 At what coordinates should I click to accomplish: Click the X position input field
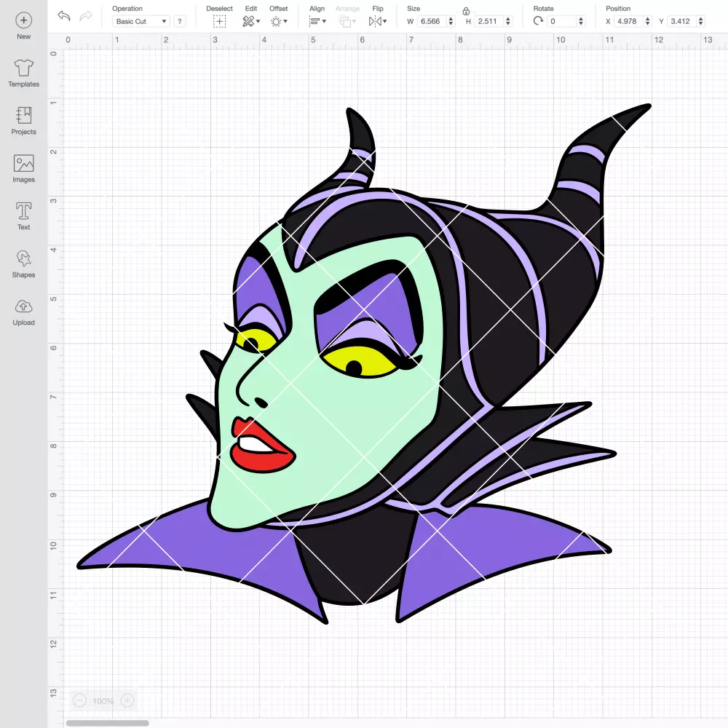click(x=629, y=21)
